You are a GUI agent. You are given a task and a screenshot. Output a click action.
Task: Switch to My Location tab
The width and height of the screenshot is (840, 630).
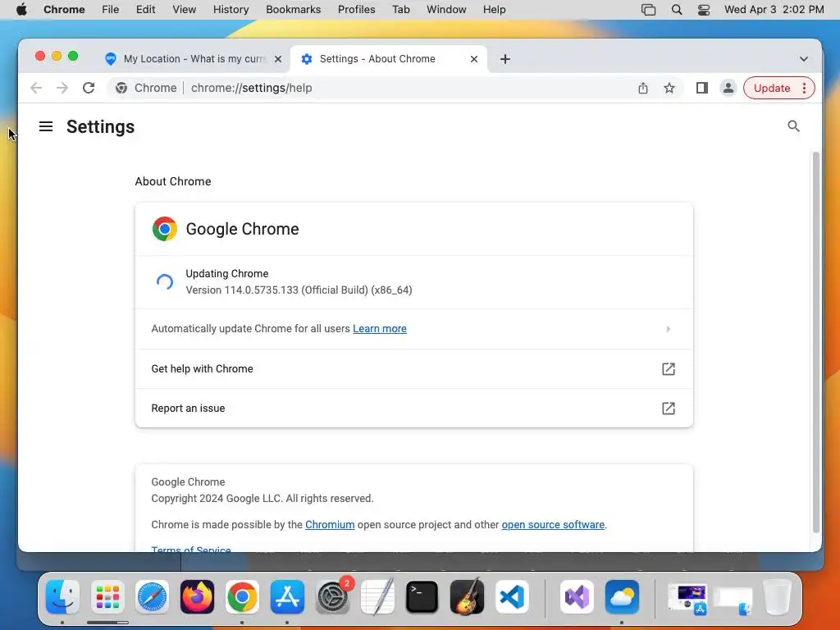click(193, 59)
